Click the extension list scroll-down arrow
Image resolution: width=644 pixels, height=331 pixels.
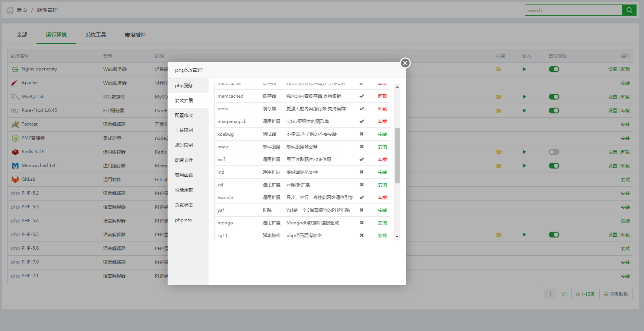pos(397,237)
